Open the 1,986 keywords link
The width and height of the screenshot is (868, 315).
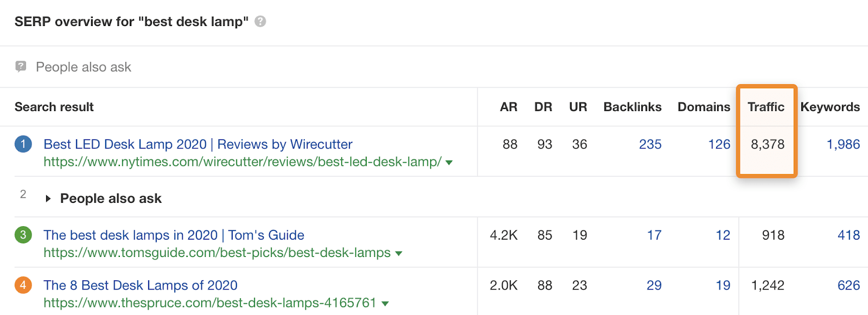[x=843, y=144]
